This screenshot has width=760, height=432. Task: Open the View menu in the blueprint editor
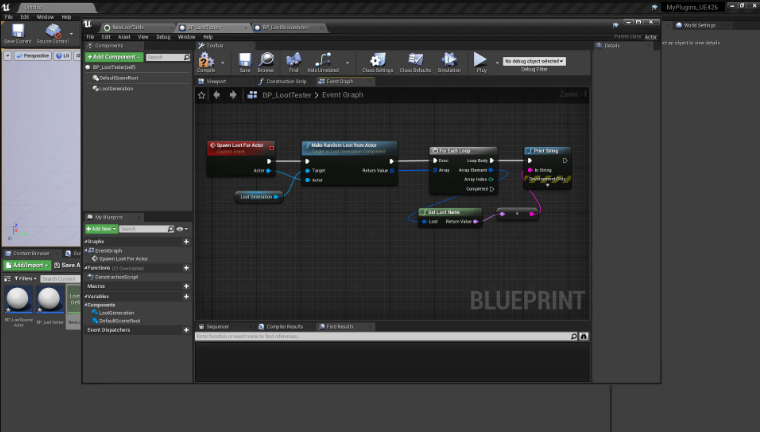143,37
